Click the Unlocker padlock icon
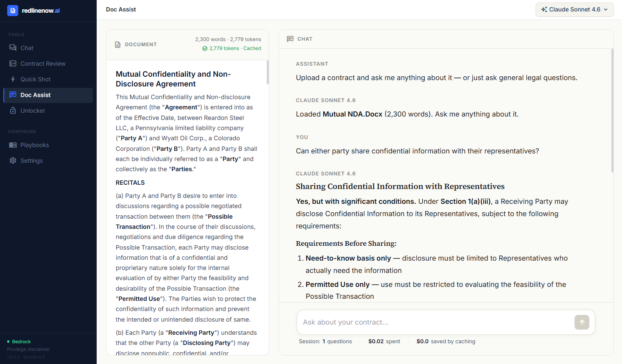622x364 pixels. [13, 111]
